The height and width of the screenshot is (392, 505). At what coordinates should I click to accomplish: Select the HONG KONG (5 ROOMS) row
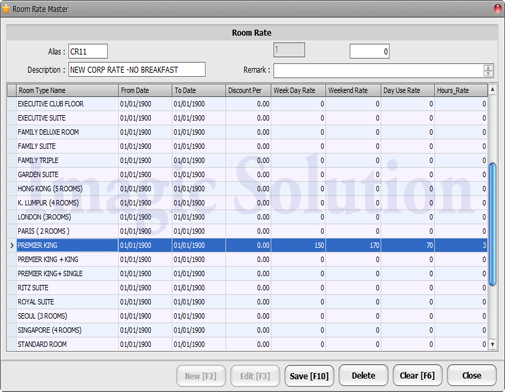click(x=247, y=189)
